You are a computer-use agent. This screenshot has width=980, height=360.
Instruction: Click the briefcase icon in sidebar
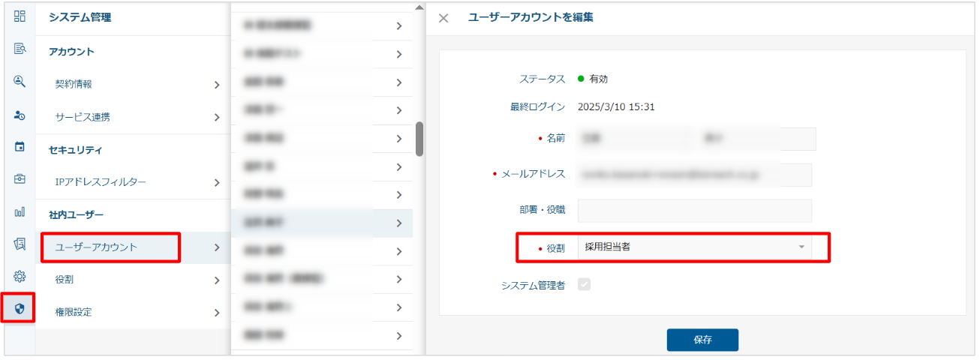20,179
